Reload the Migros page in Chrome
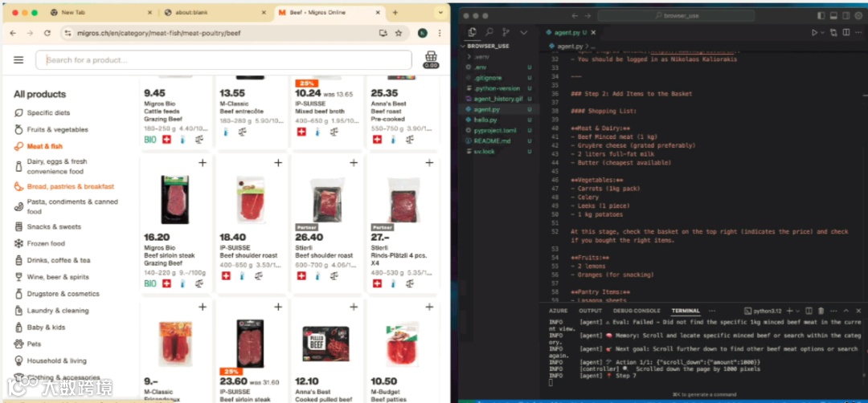Image resolution: width=868 pixels, height=403 pixels. click(47, 33)
